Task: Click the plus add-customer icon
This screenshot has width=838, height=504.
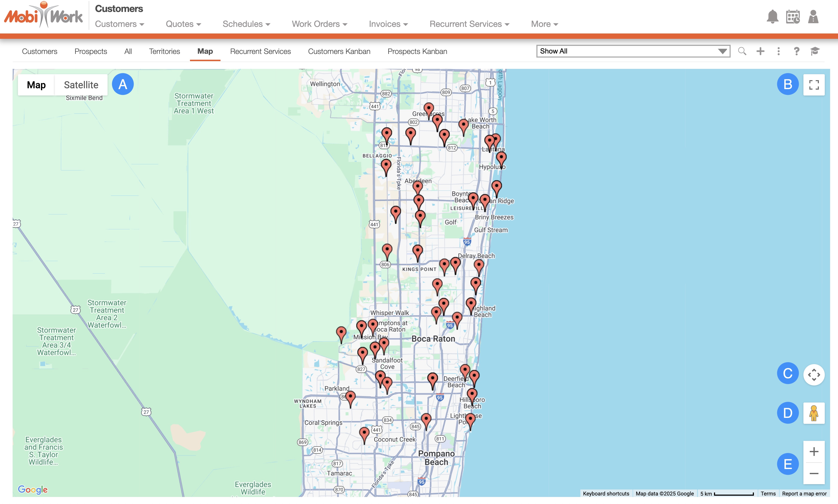Action: pos(761,51)
